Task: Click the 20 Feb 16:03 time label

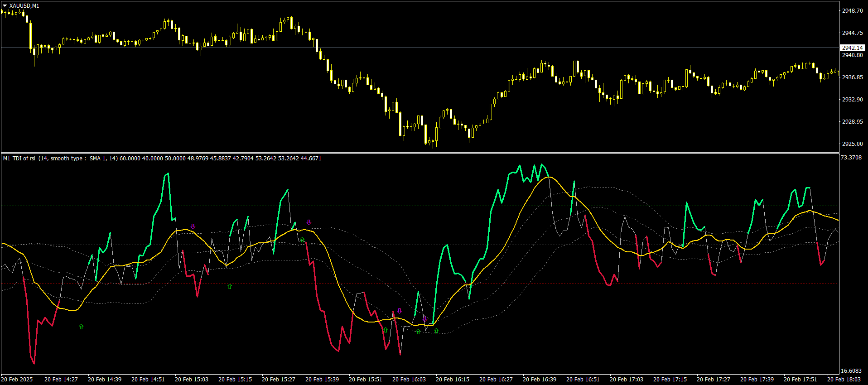Action: point(409,379)
